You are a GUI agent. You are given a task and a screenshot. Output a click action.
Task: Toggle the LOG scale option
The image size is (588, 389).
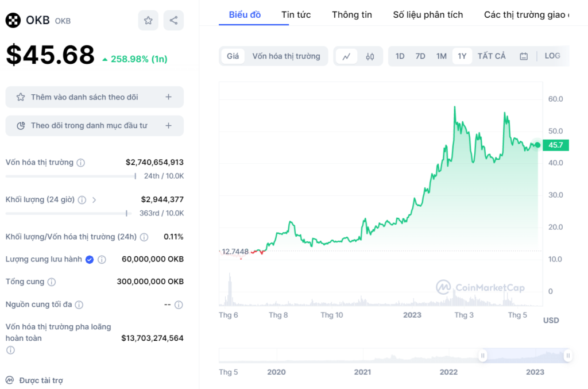(x=552, y=56)
